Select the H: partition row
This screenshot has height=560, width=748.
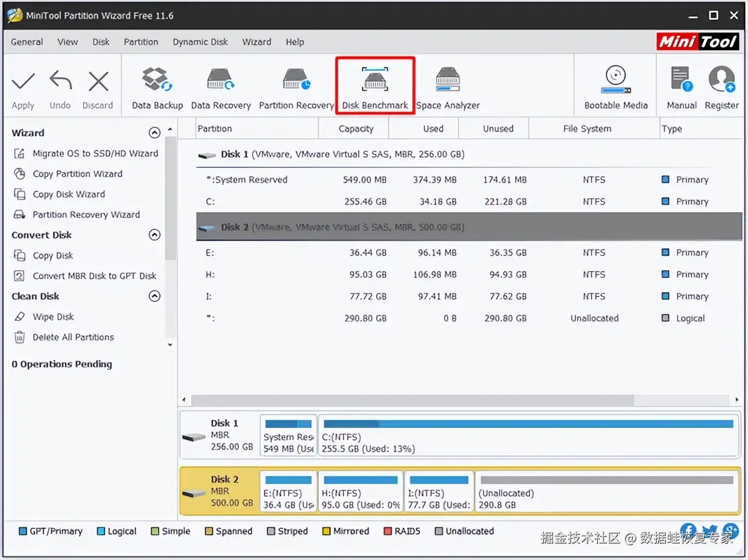tap(469, 274)
